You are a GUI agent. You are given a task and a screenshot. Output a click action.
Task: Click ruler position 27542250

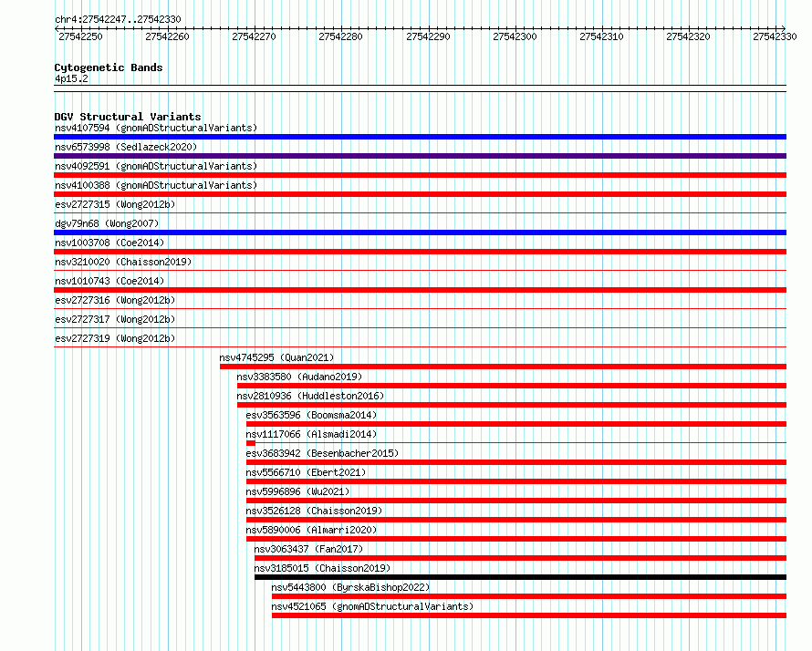81,36
